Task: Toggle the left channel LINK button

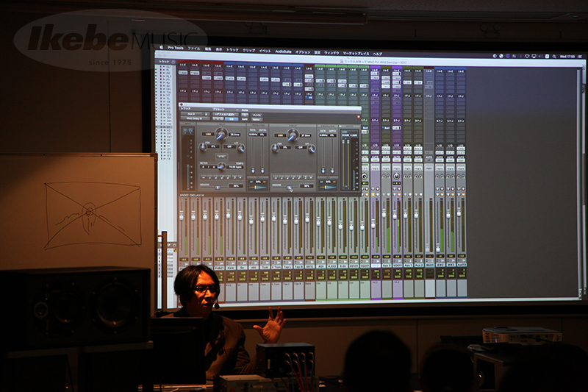Action: [208, 135]
